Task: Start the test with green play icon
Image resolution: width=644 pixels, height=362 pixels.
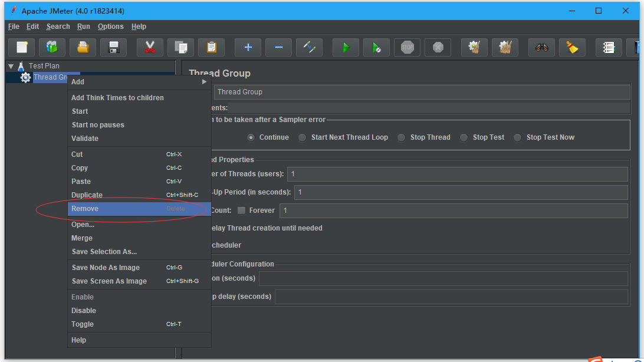Action: (x=346, y=47)
